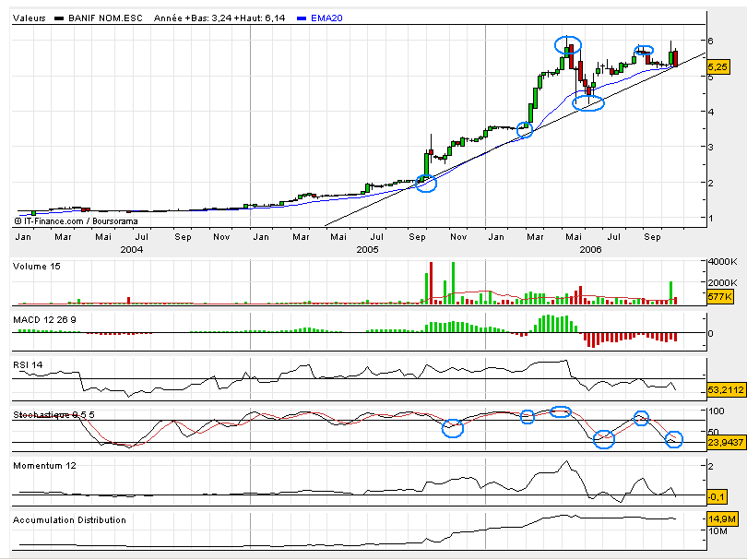Image resolution: width=747 pixels, height=560 pixels.
Task: Select the BANIF NOM.ESC legend entry
Action: click(105, 18)
